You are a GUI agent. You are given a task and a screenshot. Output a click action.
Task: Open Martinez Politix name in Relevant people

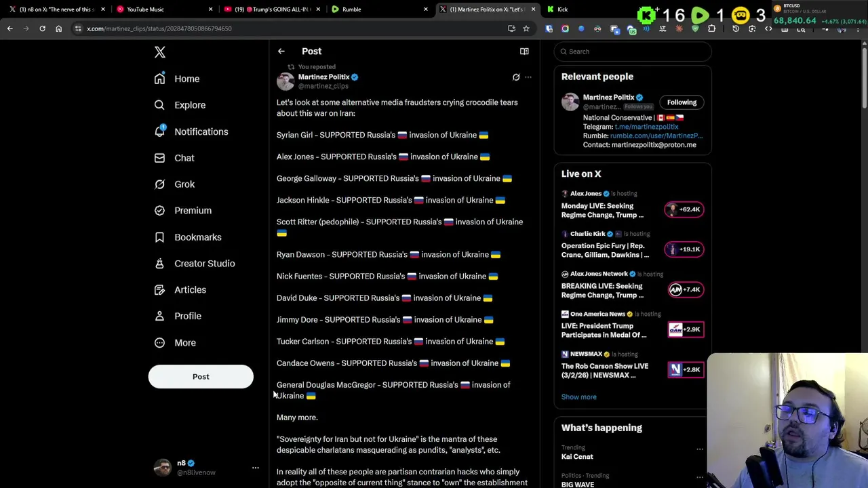[x=608, y=98]
